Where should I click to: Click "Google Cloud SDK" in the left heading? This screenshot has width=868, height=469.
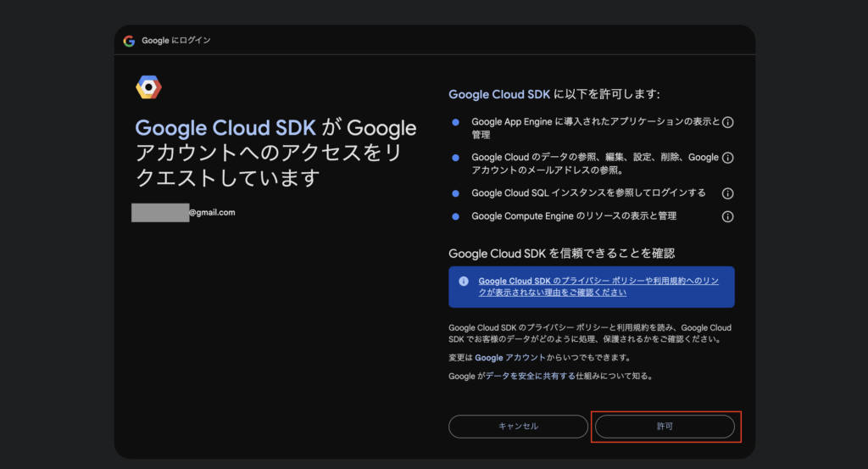[x=225, y=128]
